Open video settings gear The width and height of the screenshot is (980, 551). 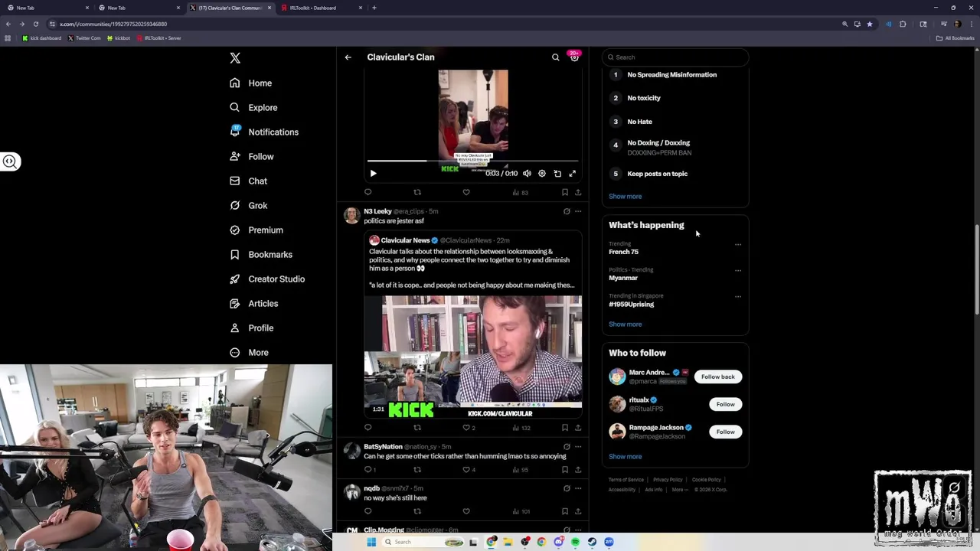pos(542,174)
